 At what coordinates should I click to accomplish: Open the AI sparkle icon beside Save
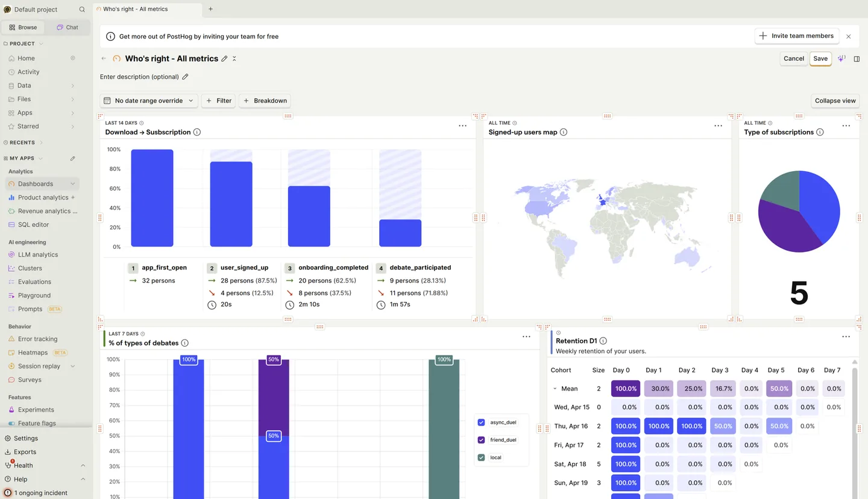tap(841, 58)
